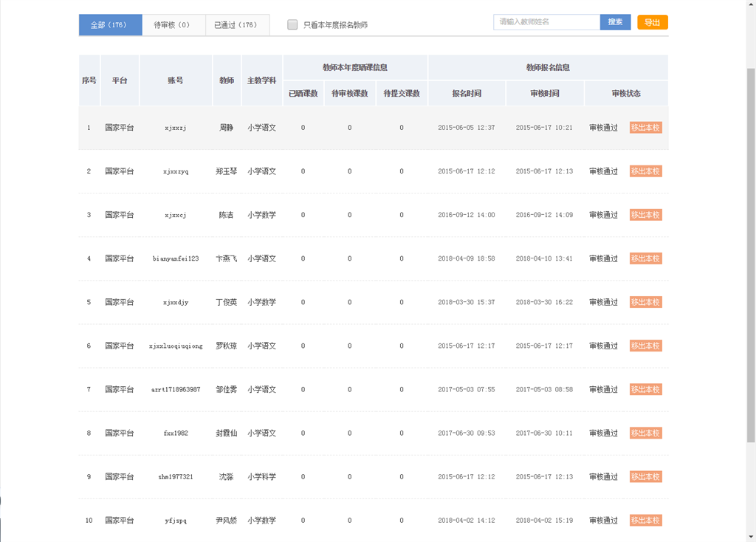The image size is (756, 542).
Task: Remove 封霞仙 with the 移出本校 button
Action: point(645,433)
